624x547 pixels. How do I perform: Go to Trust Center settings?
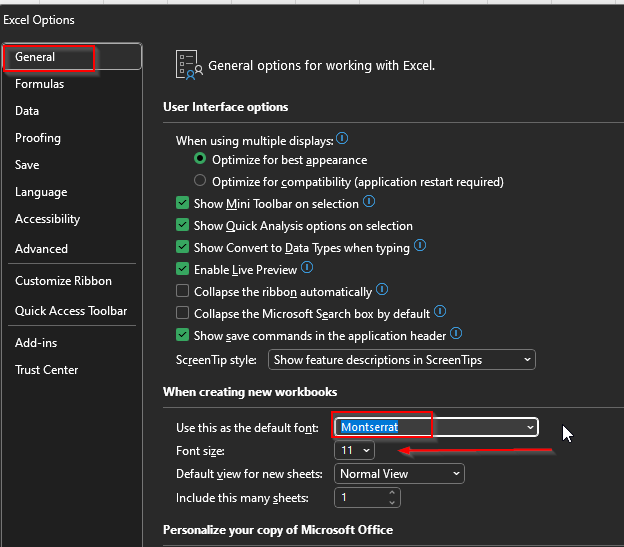[x=46, y=370]
